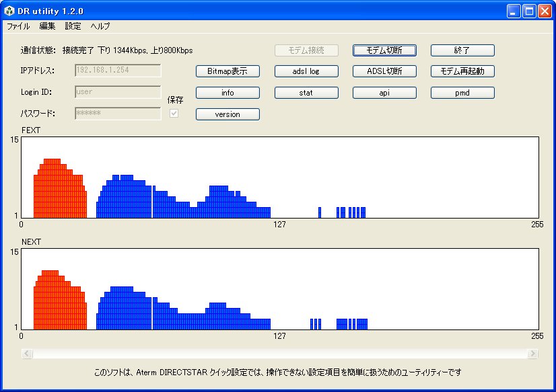Toggle the 保存 checkbox
This screenshot has height=392, width=556.
[174, 114]
